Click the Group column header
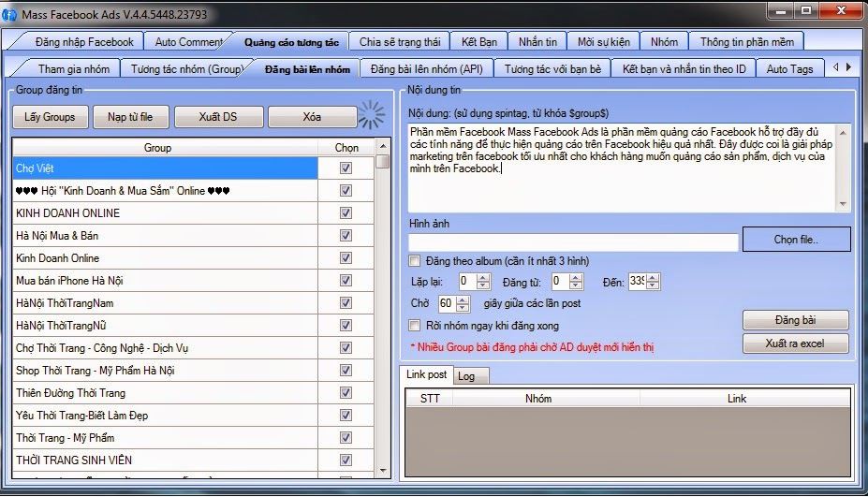This screenshot has height=497, width=868. [x=165, y=148]
